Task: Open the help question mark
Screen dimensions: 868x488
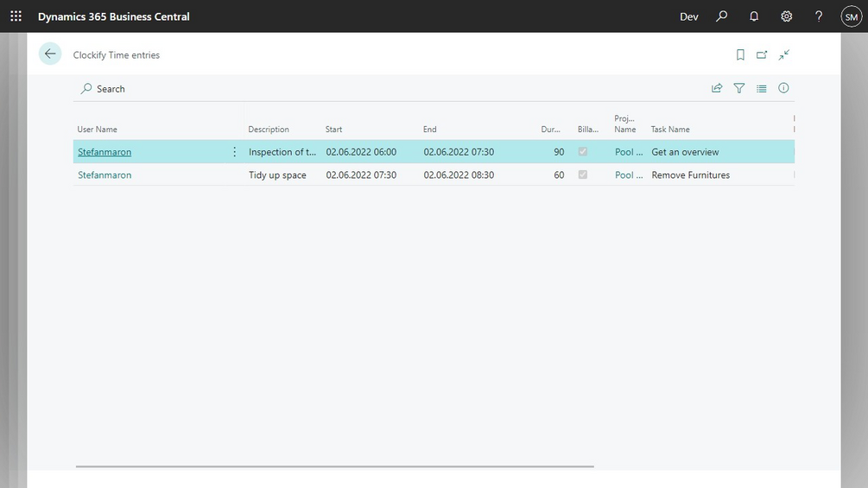Action: pos(819,16)
